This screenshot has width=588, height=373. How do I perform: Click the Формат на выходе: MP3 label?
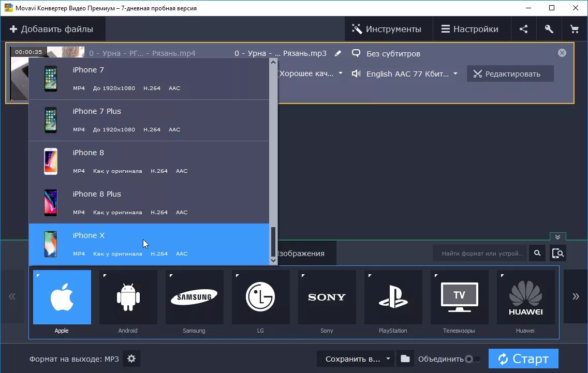tap(74, 359)
